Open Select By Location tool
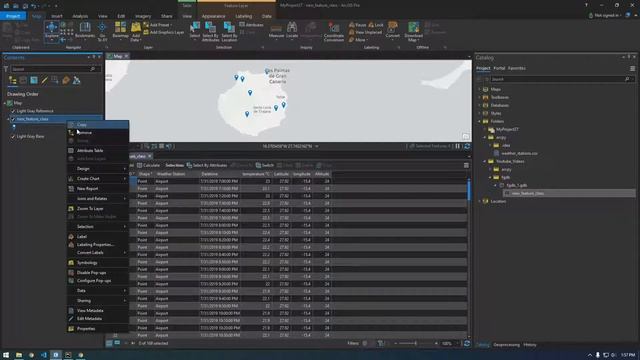Viewport: 640px width, 360px height. coord(229,31)
